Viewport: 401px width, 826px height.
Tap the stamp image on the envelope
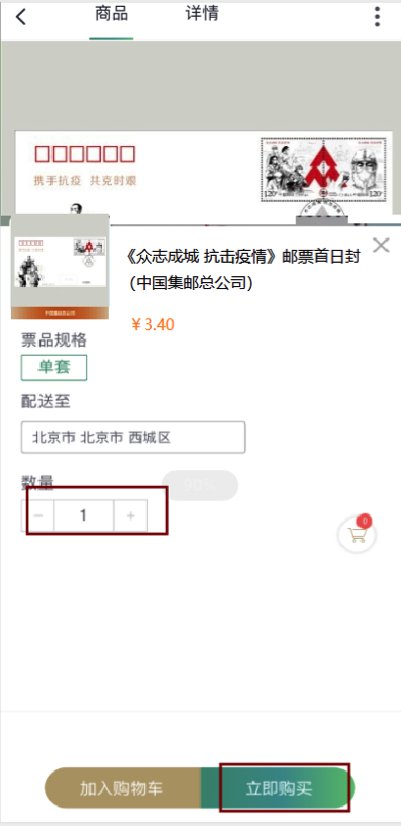tap(324, 169)
